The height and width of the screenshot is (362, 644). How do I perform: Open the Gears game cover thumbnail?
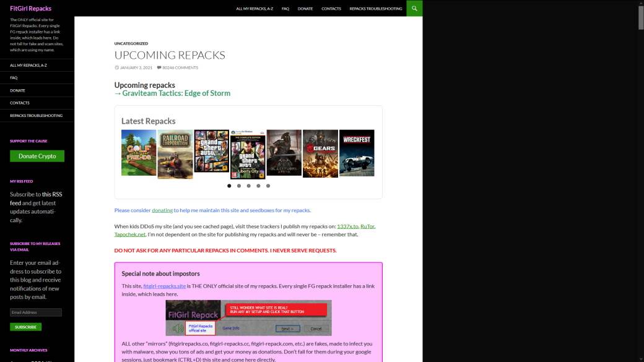(320, 153)
